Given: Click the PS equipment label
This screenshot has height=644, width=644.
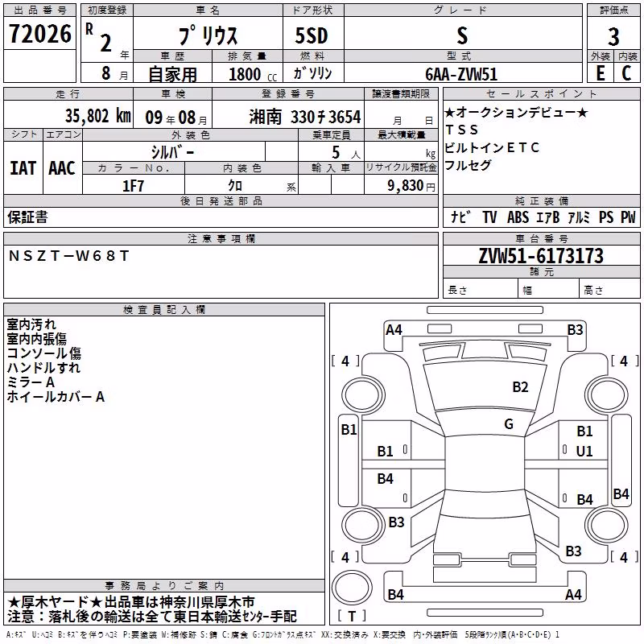Looking at the screenshot, I should tap(606, 217).
